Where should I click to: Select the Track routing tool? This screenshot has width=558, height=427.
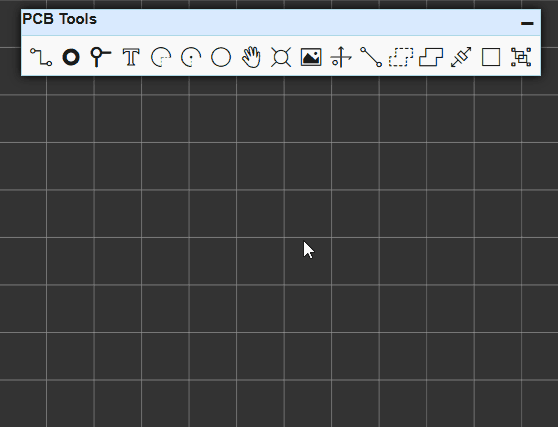[41, 57]
